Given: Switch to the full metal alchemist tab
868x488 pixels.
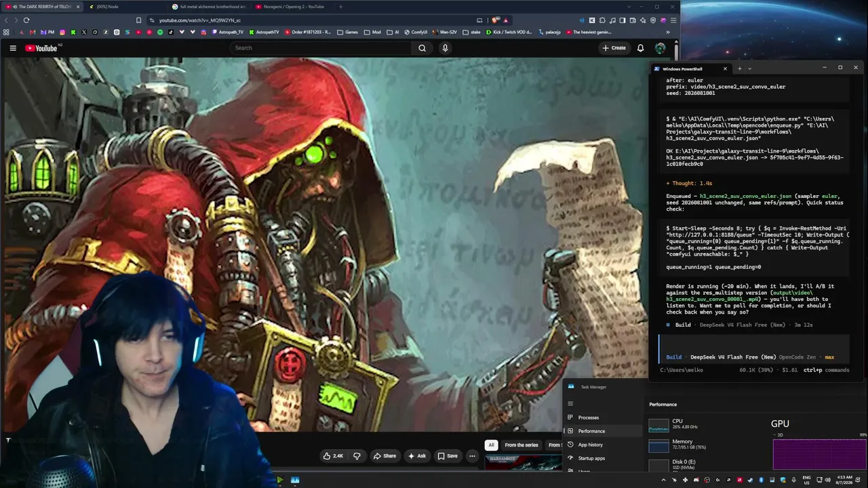Looking at the screenshot, I should point(209,7).
